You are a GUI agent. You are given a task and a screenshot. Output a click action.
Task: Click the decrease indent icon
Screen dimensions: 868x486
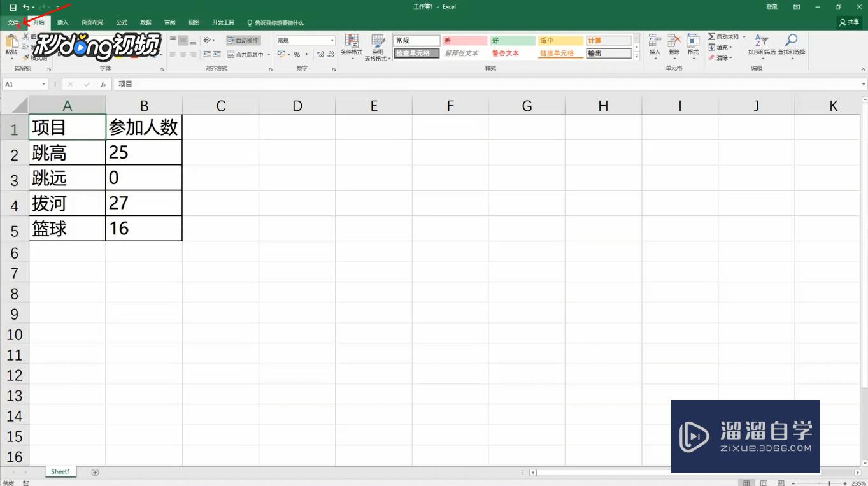(206, 55)
